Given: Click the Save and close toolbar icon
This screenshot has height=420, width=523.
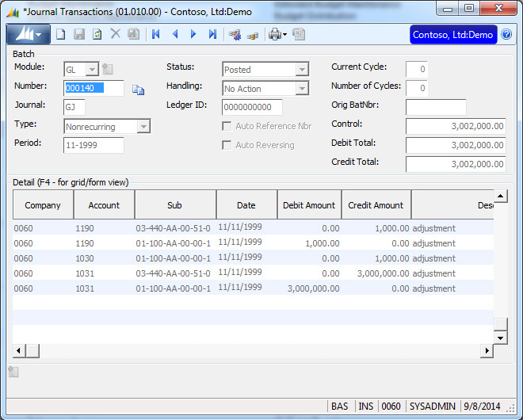Looking at the screenshot, I should [x=133, y=34].
